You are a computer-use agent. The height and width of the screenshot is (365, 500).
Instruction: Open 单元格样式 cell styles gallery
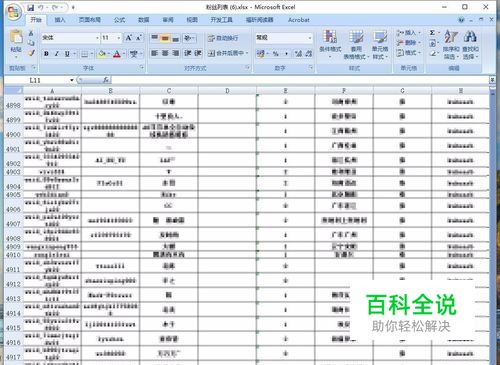tap(380, 45)
